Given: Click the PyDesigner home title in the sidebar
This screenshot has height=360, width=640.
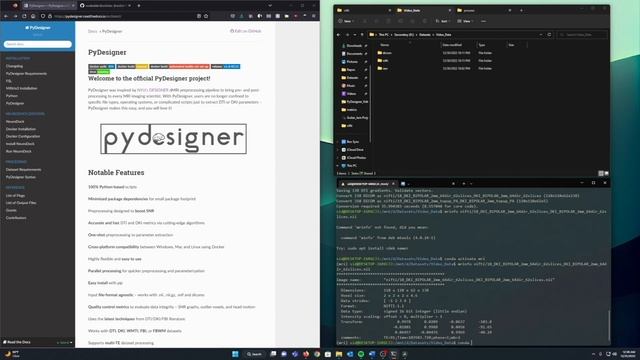Looking at the screenshot, I should 38,28.
